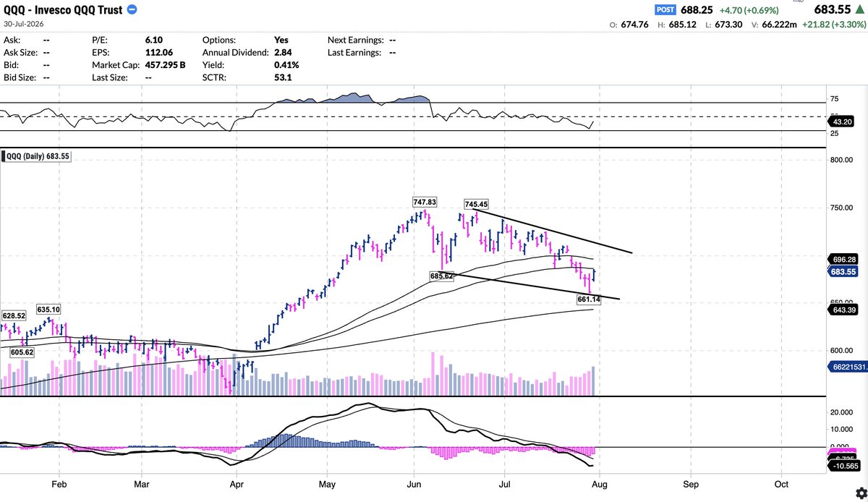The image size is (868, 502).
Task: Click the price label 628.52
Action: (x=14, y=316)
